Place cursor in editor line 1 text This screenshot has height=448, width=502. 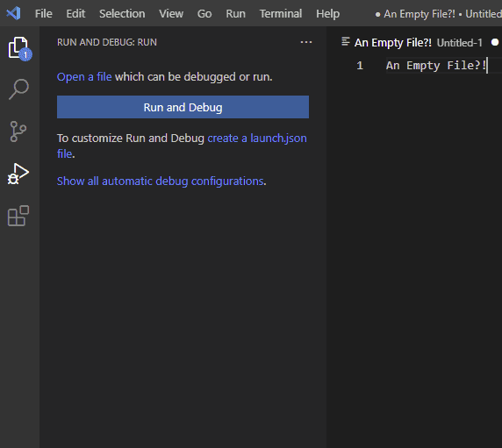pyautogui.click(x=436, y=65)
